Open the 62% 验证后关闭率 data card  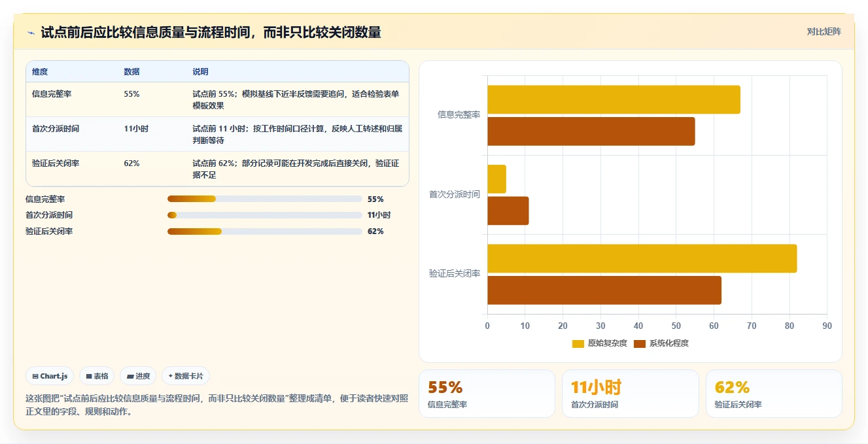click(774, 394)
